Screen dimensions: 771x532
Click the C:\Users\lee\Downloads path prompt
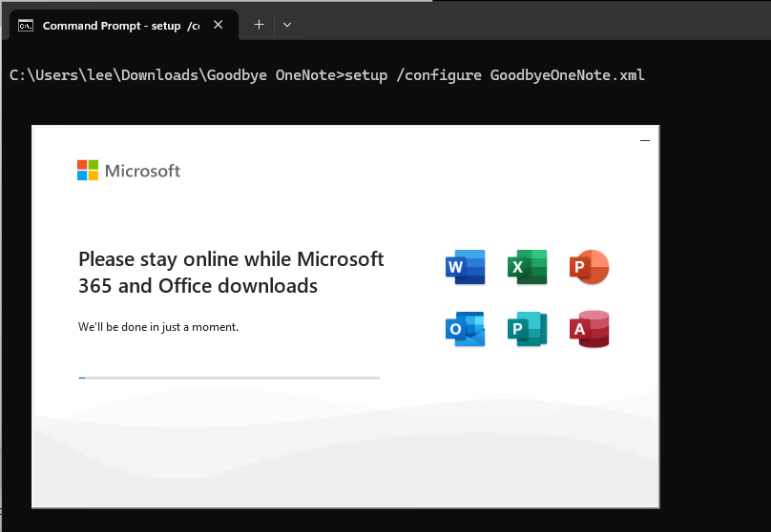(172, 75)
